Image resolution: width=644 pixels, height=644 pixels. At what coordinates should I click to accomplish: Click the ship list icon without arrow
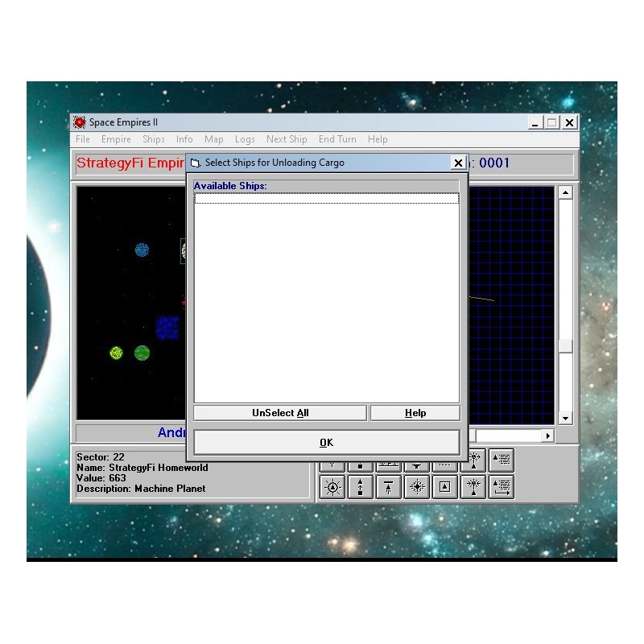pyautogui.click(x=501, y=460)
